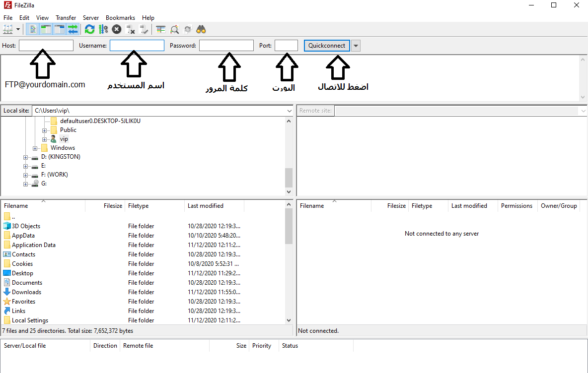Expand the F: (WORK) drive node
The width and height of the screenshot is (588, 373).
pos(25,175)
